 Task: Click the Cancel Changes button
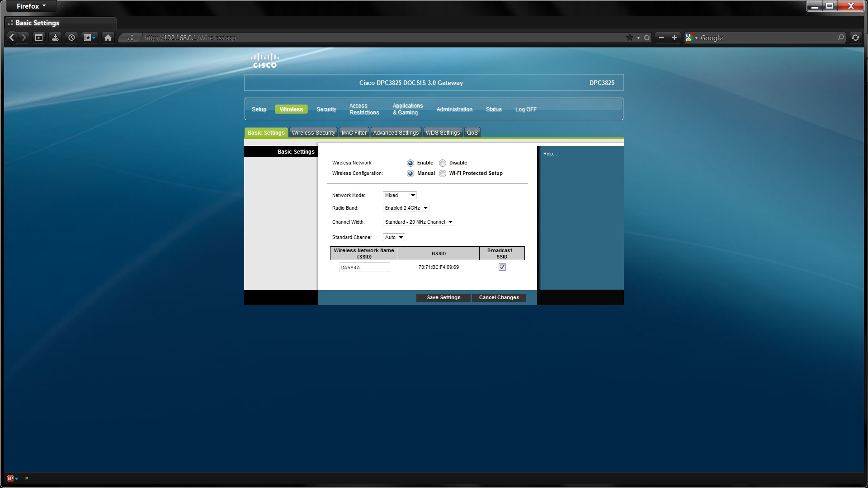499,297
